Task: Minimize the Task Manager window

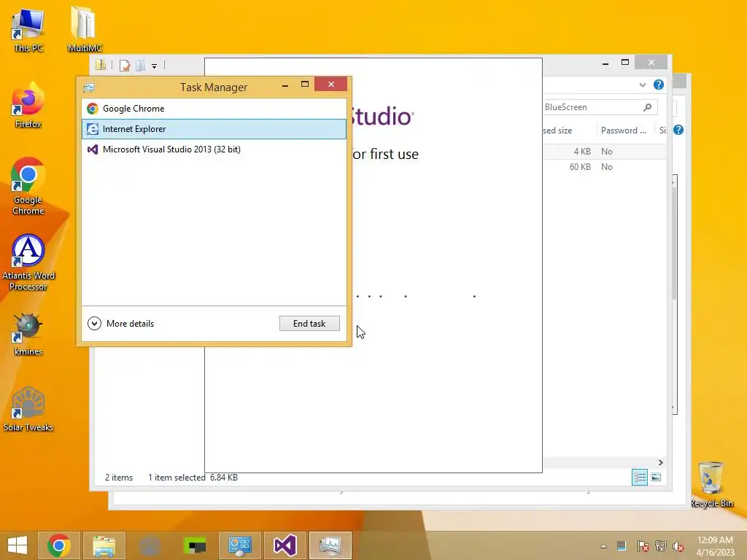Action: 285,85
